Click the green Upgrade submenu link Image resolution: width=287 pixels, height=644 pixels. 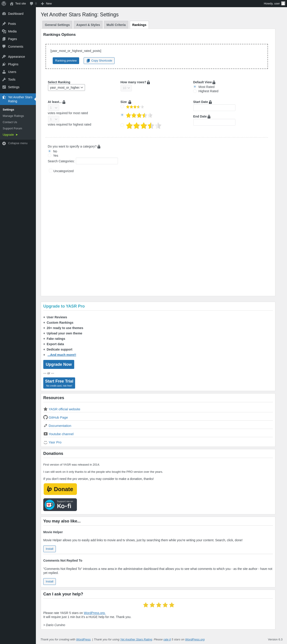click(10, 135)
